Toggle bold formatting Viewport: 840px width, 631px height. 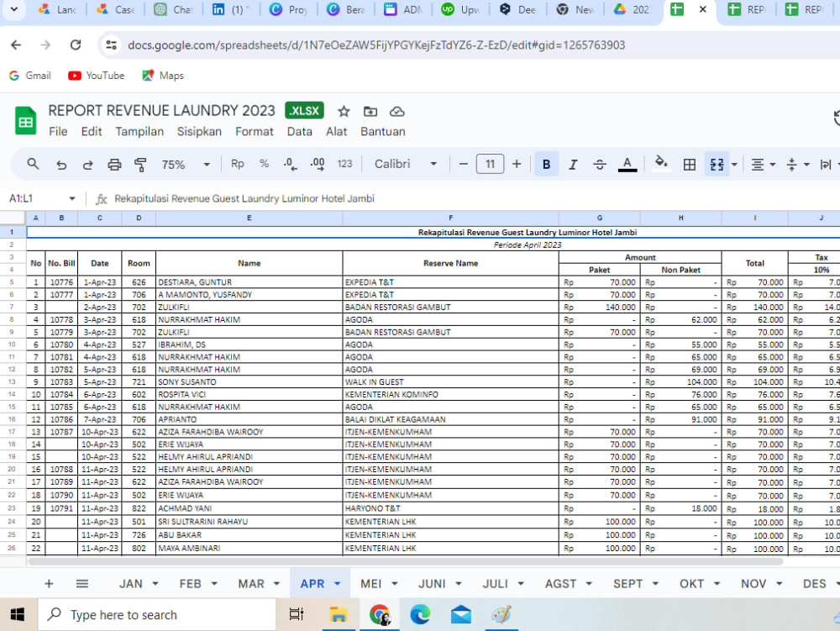click(x=547, y=164)
